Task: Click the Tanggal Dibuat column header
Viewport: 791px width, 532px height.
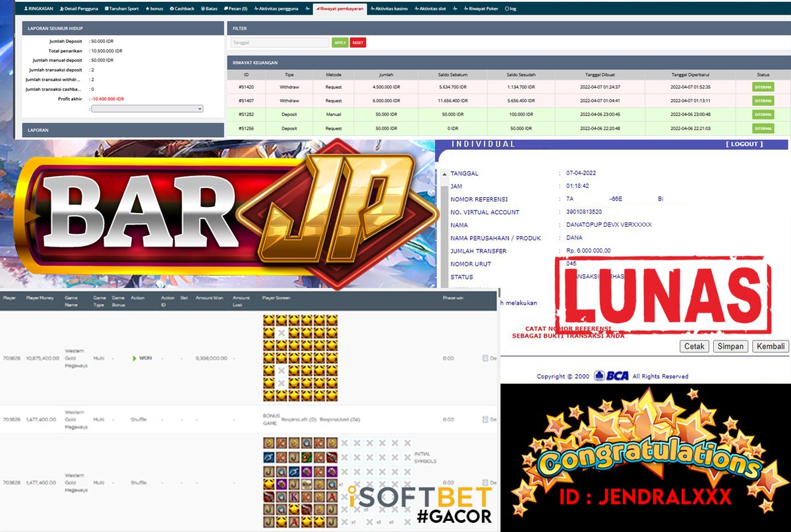Action: [x=600, y=74]
